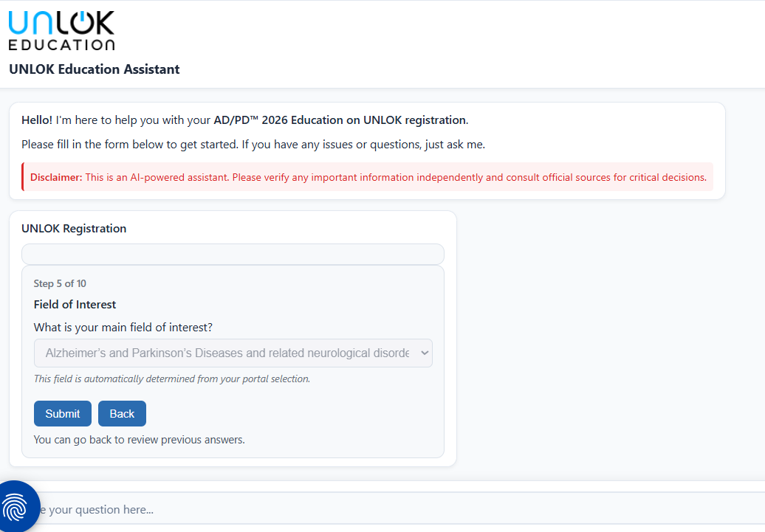Click the chevron arrow on the interest dropdown
Image resolution: width=765 pixels, height=532 pixels.
(x=424, y=353)
